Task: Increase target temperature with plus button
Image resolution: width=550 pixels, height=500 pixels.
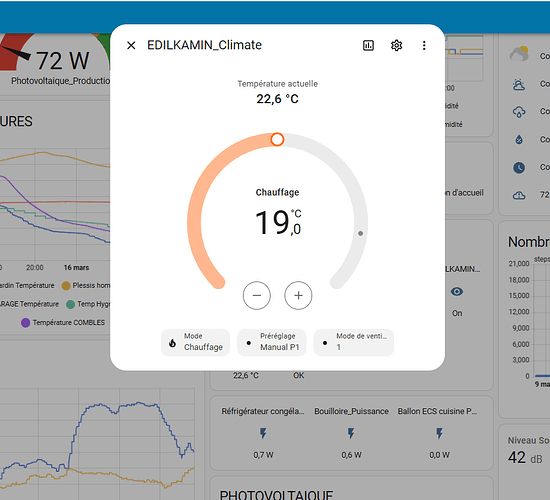Action: click(x=298, y=295)
